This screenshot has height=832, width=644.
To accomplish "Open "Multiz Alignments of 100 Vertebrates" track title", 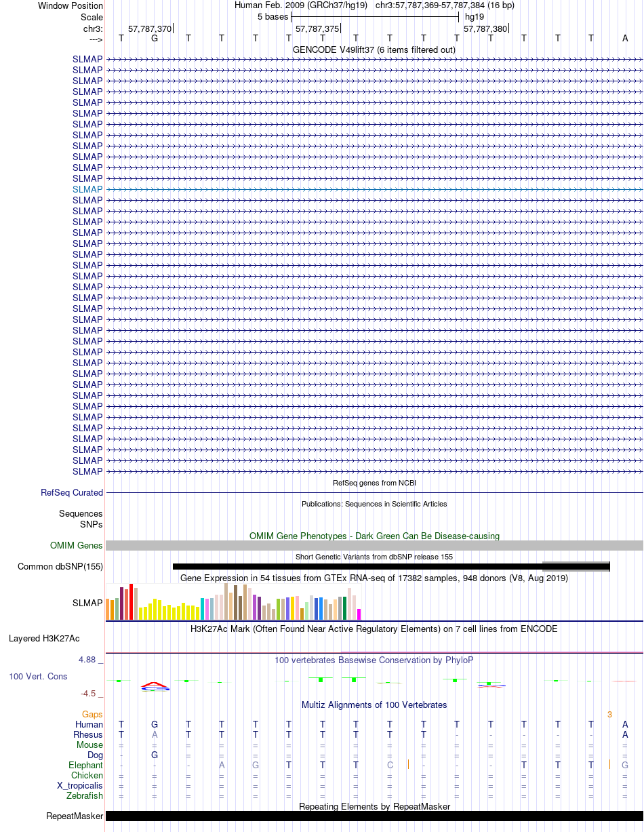I will tap(374, 705).
